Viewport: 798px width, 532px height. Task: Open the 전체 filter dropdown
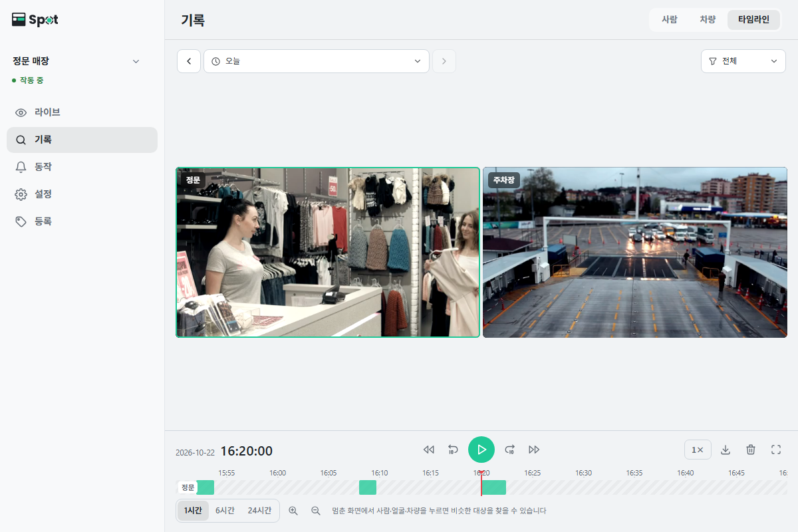(743, 61)
